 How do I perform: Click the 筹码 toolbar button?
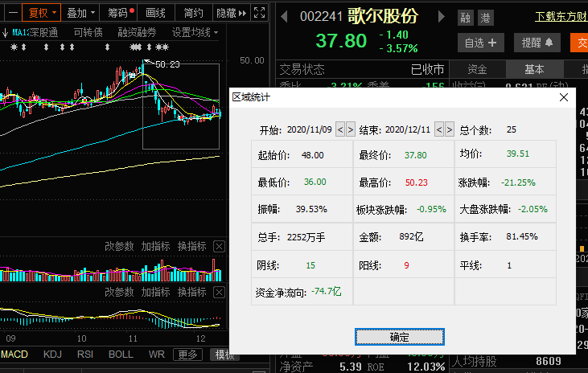coord(118,13)
